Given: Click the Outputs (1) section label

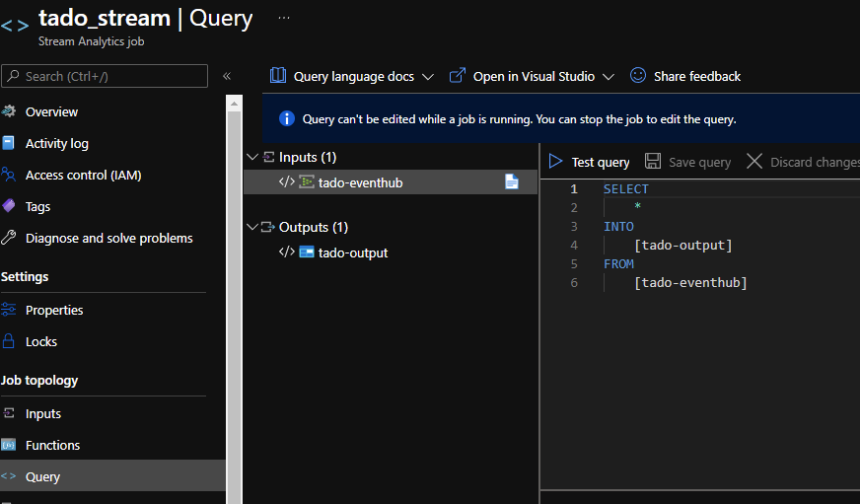Looking at the screenshot, I should tap(314, 227).
